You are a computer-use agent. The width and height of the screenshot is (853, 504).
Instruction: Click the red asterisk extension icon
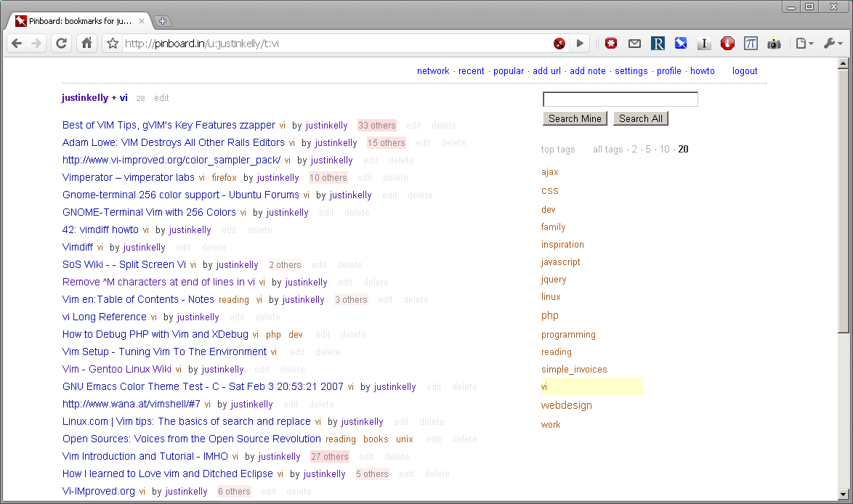(x=611, y=44)
